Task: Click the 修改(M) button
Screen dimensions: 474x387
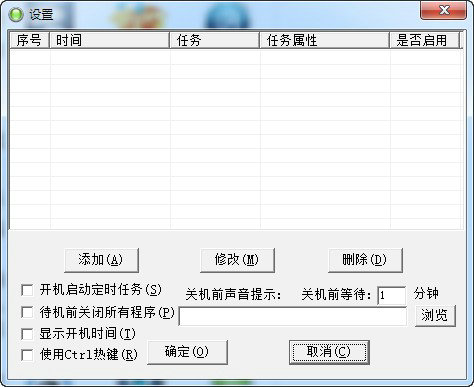Action: pyautogui.click(x=237, y=260)
